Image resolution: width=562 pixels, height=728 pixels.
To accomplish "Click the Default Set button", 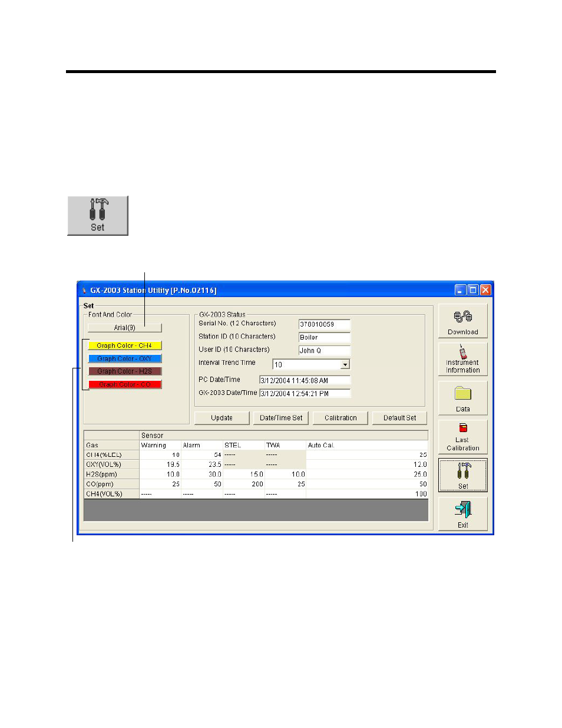I will click(400, 418).
